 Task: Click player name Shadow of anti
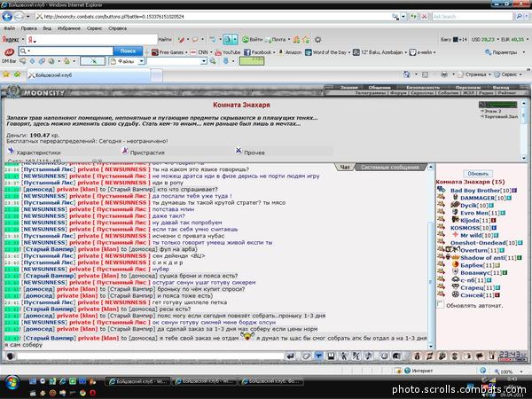(484, 258)
